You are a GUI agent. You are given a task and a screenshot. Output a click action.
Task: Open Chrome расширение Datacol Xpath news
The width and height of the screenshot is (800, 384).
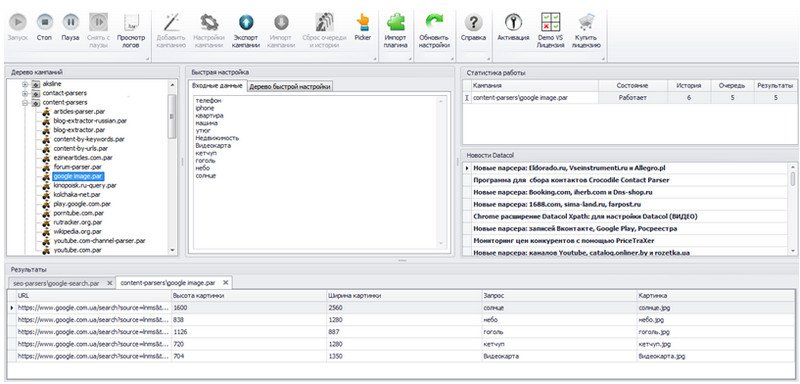pyautogui.click(x=585, y=217)
